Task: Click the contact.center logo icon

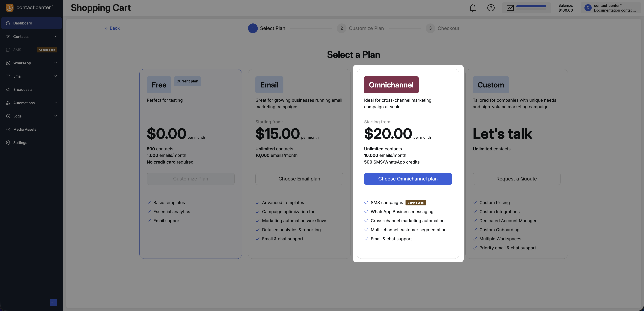Action: [10, 8]
